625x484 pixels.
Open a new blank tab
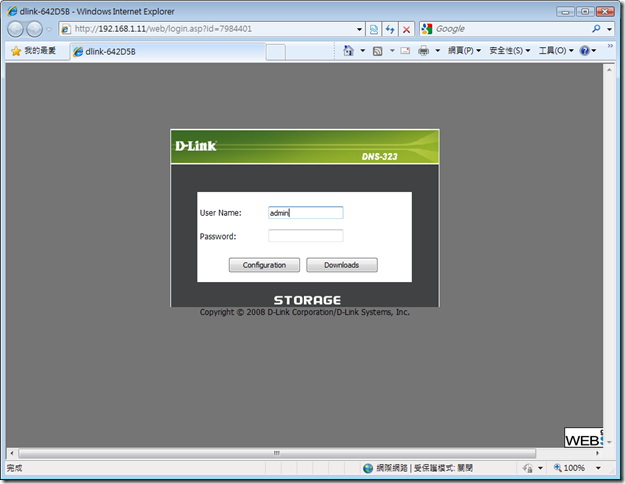pos(276,52)
